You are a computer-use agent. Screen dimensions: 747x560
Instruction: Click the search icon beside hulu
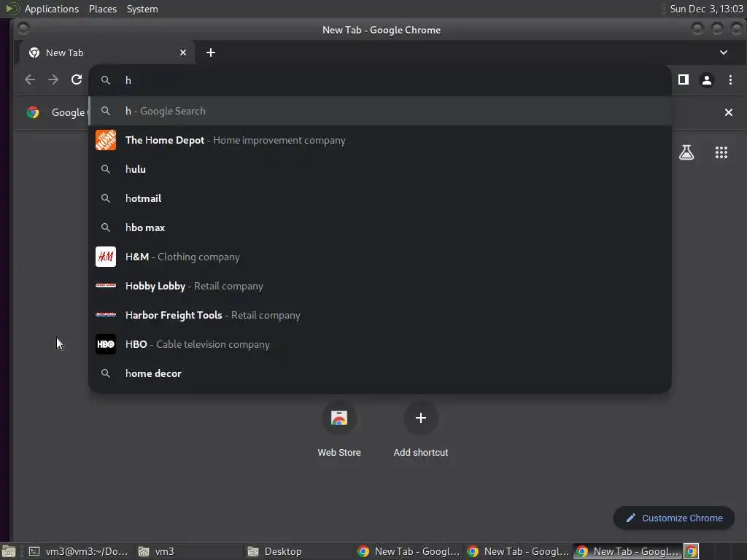point(106,169)
